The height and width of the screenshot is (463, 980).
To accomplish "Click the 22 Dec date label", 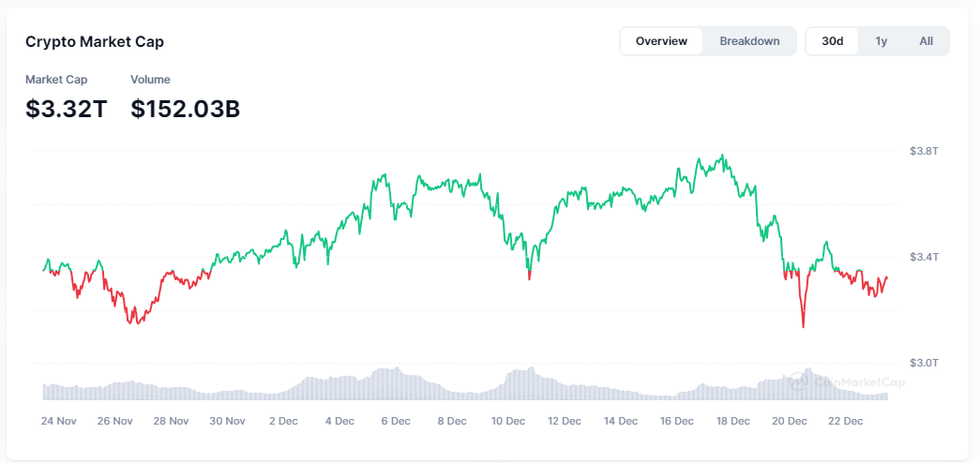I will (x=846, y=422).
